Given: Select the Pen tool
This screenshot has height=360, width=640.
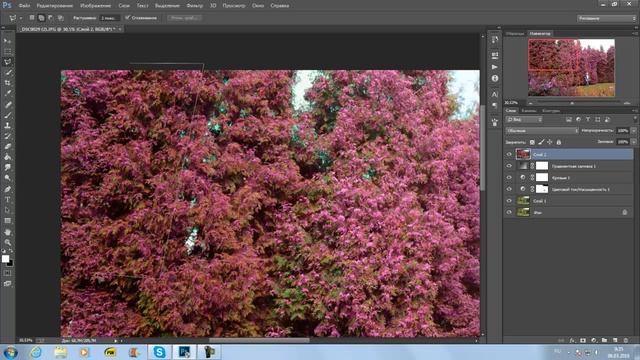Looking at the screenshot, I should 7,189.
